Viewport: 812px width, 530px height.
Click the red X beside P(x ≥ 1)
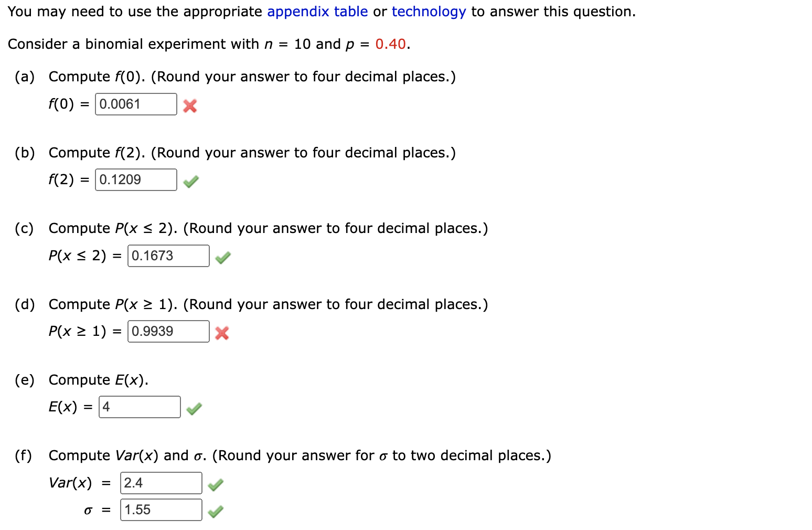click(222, 333)
